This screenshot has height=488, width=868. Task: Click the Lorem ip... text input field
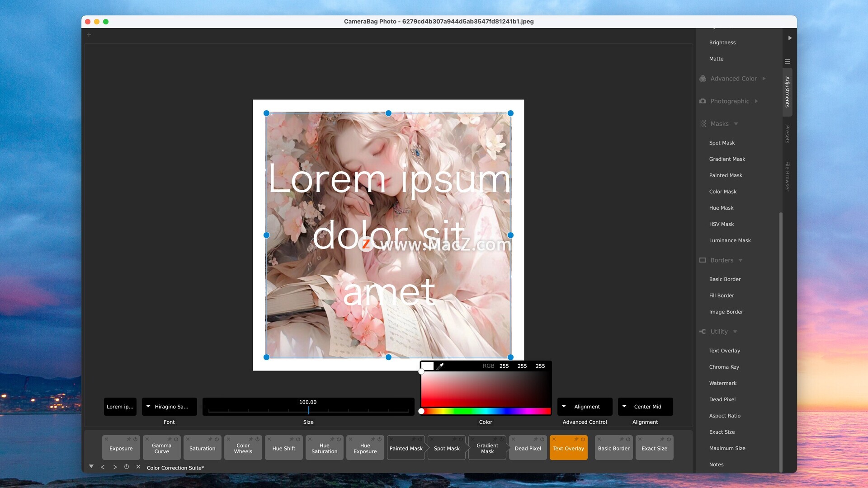(120, 407)
